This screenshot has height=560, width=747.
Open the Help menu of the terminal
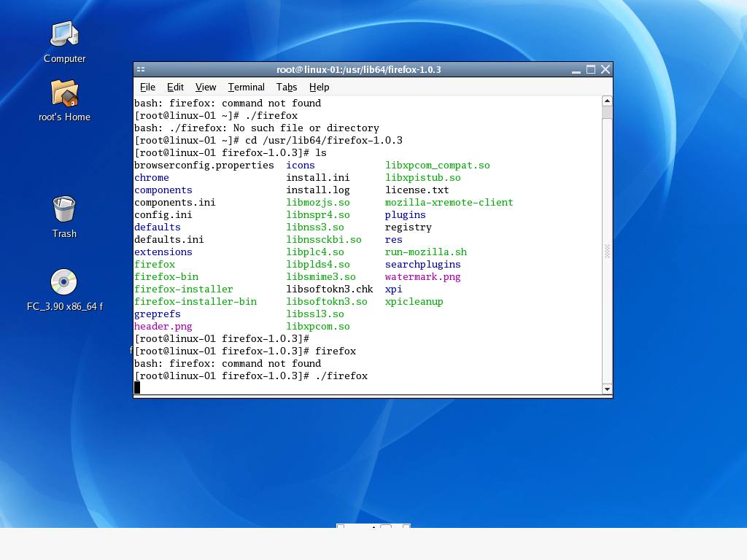(x=319, y=87)
